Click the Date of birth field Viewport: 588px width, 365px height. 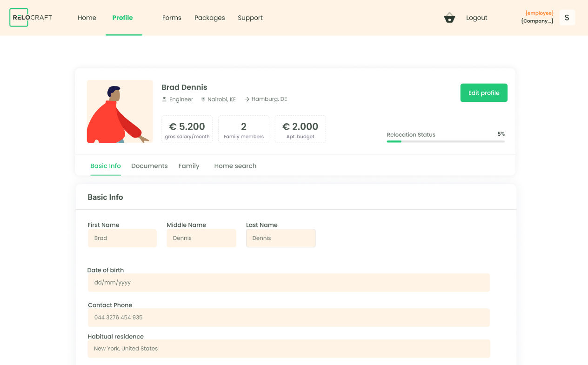pyautogui.click(x=289, y=282)
